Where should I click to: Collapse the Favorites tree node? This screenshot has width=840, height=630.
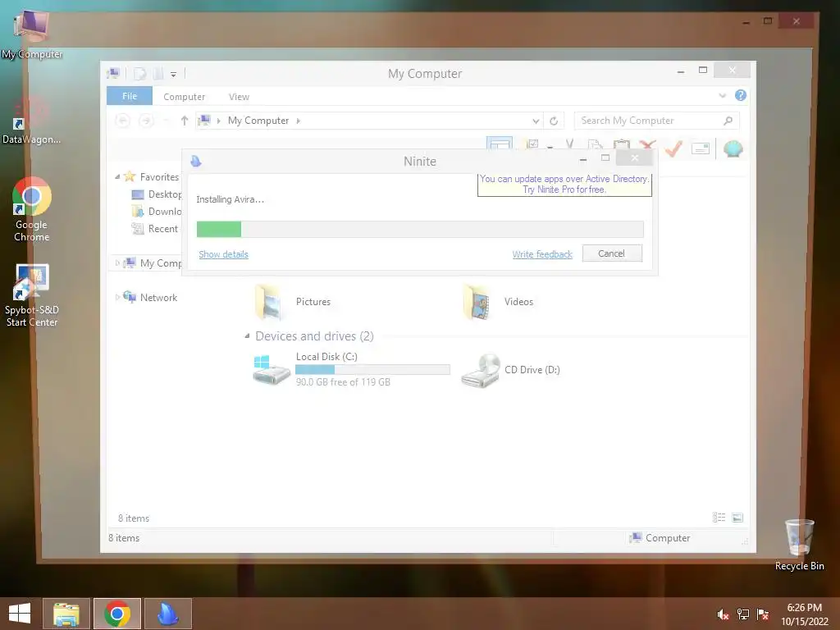[x=117, y=177]
